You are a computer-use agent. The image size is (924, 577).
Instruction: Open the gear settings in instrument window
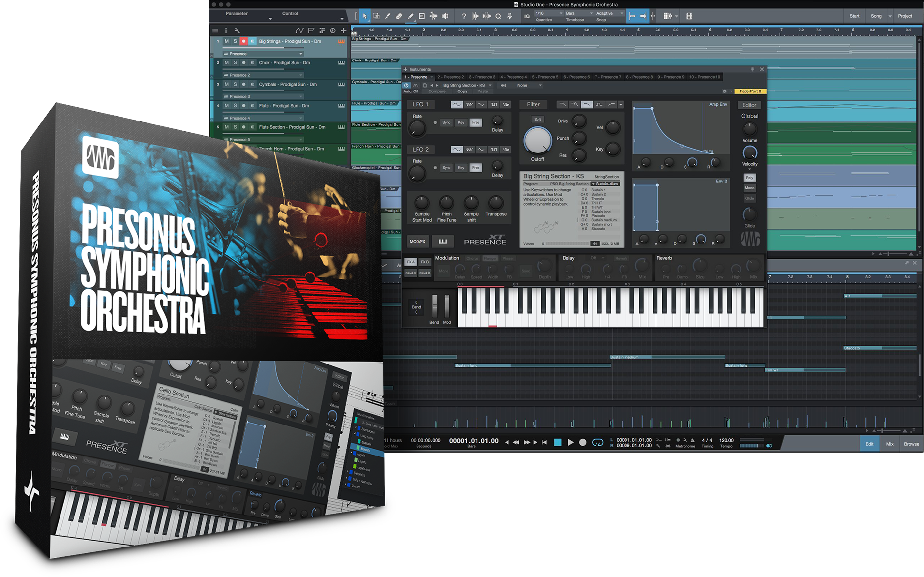point(724,91)
